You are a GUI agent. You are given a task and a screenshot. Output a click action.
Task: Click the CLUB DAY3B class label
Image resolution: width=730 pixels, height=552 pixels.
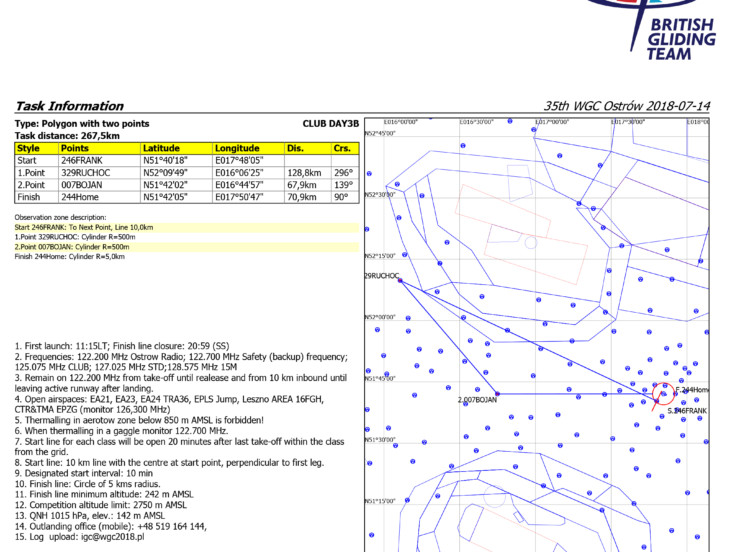(x=330, y=124)
